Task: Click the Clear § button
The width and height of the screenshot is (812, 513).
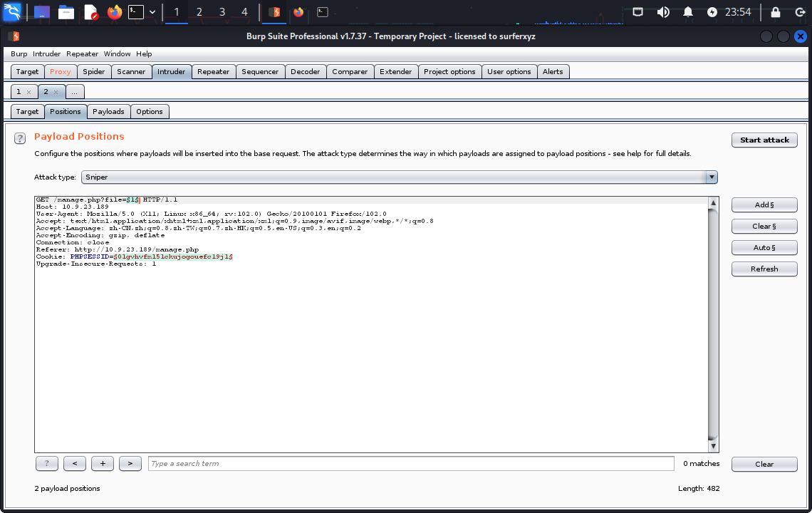Action: [x=764, y=226]
